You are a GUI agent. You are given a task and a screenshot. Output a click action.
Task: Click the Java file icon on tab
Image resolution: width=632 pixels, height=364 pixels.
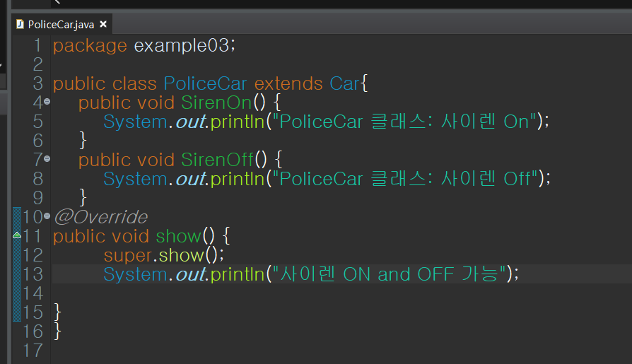tap(20, 25)
